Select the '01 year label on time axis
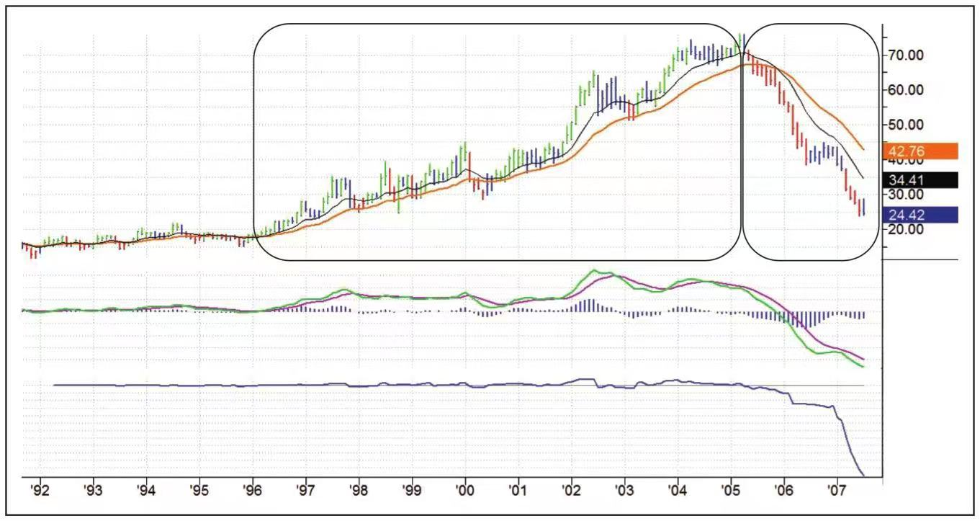The height and width of the screenshot is (521, 980). (x=518, y=491)
